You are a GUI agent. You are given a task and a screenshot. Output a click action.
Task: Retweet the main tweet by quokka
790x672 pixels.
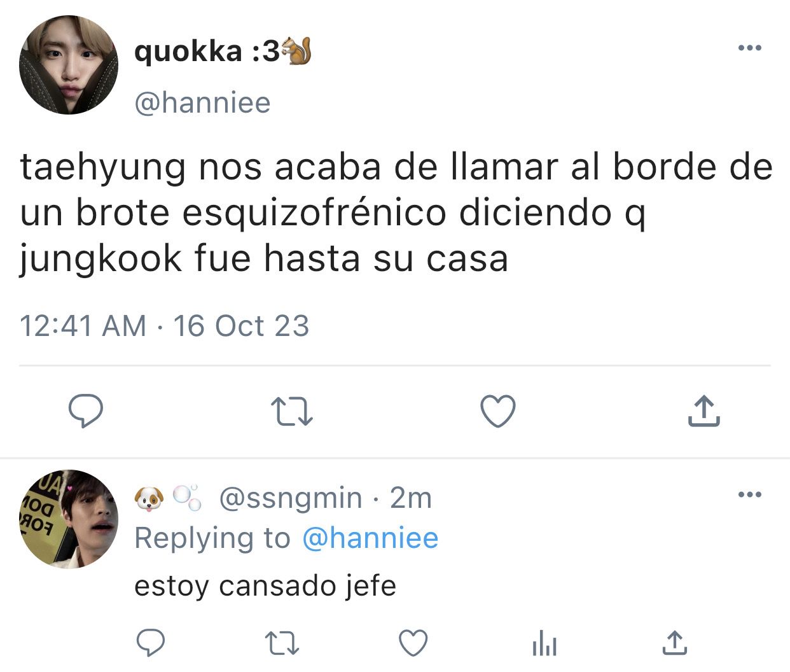[x=292, y=411]
